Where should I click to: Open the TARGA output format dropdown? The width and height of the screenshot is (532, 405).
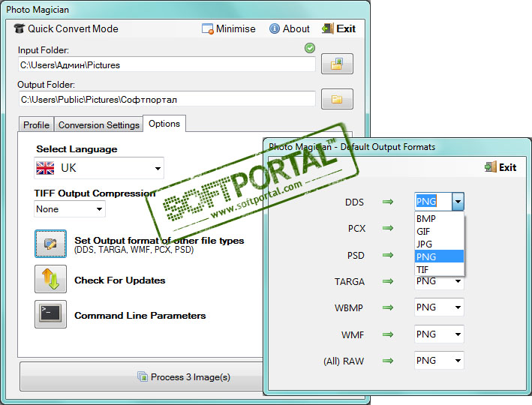coord(439,281)
